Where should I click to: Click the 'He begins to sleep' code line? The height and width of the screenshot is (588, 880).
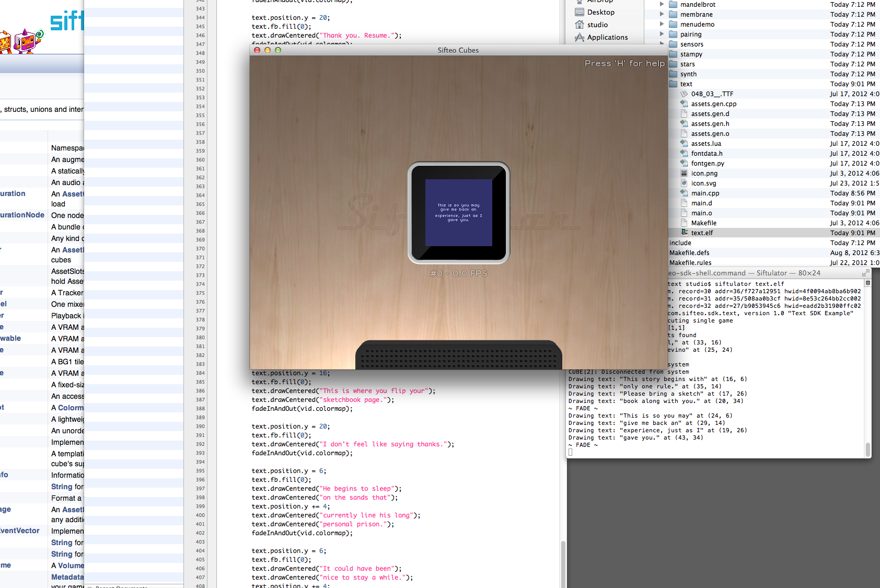coord(327,489)
